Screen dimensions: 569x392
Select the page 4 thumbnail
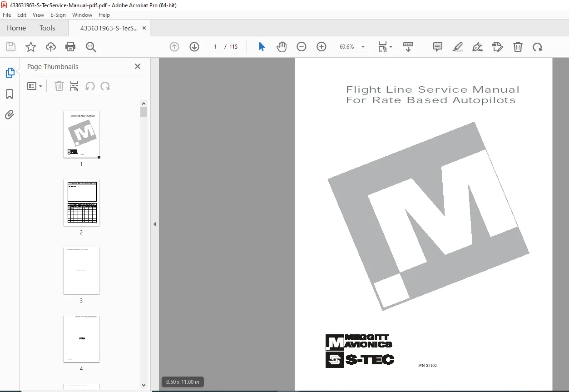point(82,339)
